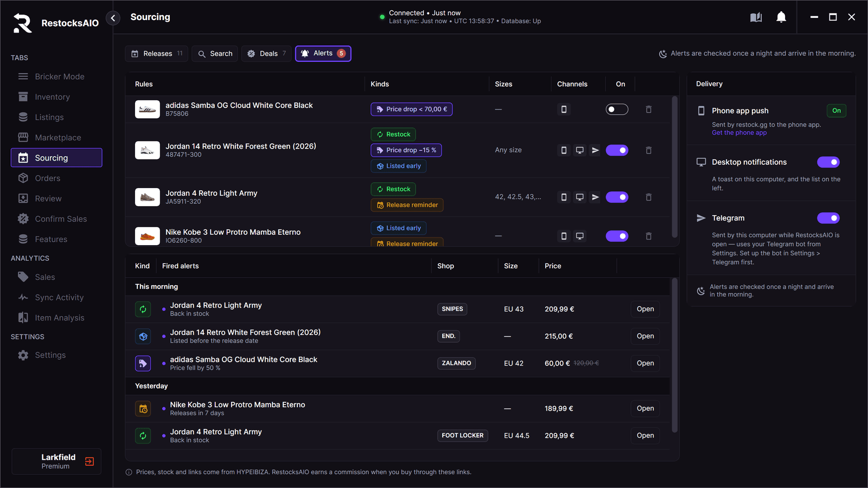Turn off Jordan 4 Retro Light Army rule
Viewport: 868px width, 488px height.
(617, 197)
